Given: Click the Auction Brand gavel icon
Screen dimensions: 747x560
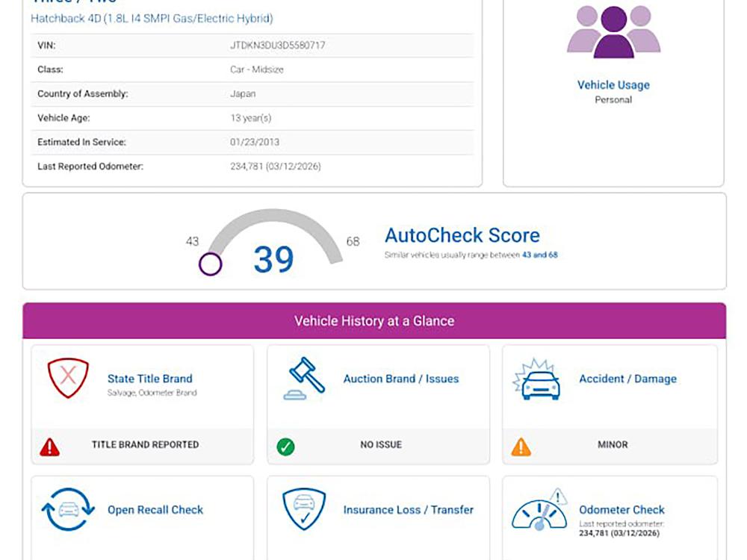Looking at the screenshot, I should point(305,378).
